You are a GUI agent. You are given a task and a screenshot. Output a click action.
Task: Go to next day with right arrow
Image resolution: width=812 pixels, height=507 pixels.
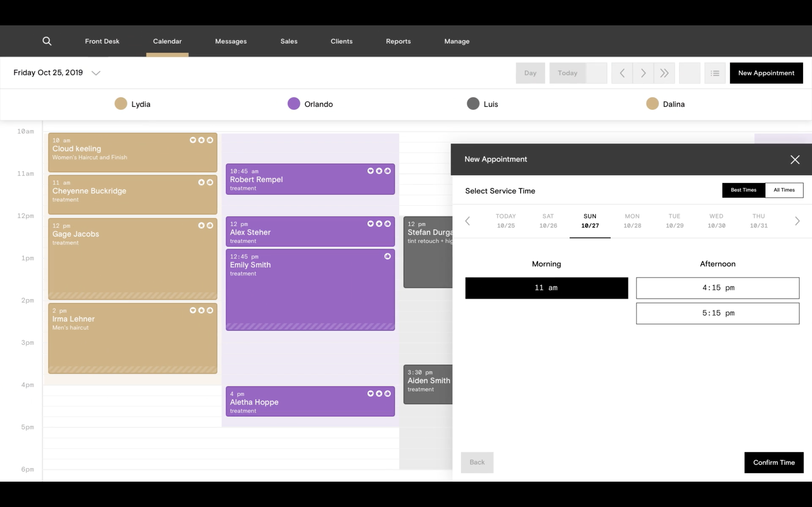coord(643,73)
